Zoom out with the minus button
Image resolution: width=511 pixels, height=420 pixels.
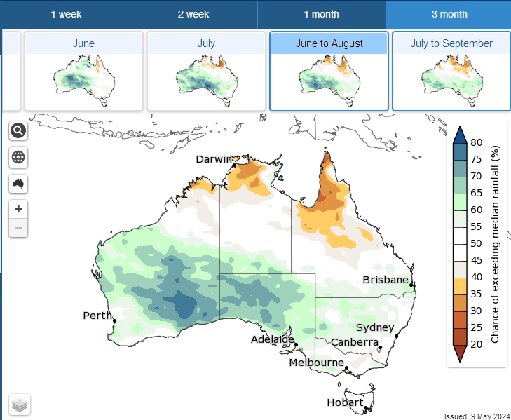18,228
